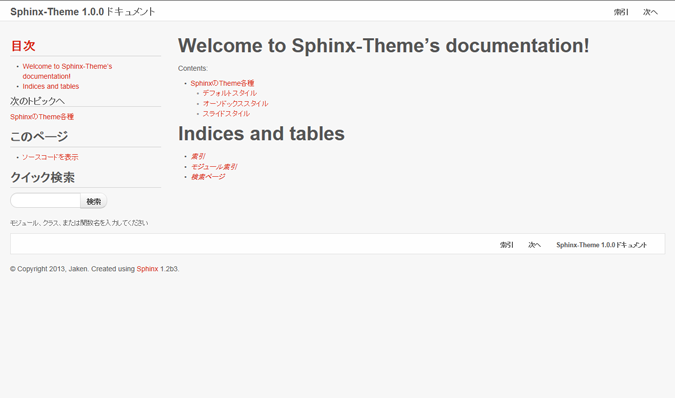Open footer Sphinx-Theme 1.0.0 ドキュメント link
675x398 pixels.
pos(601,245)
